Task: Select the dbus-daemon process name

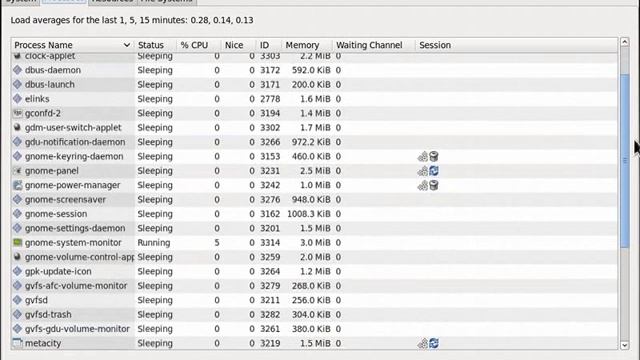Action: tap(53, 70)
